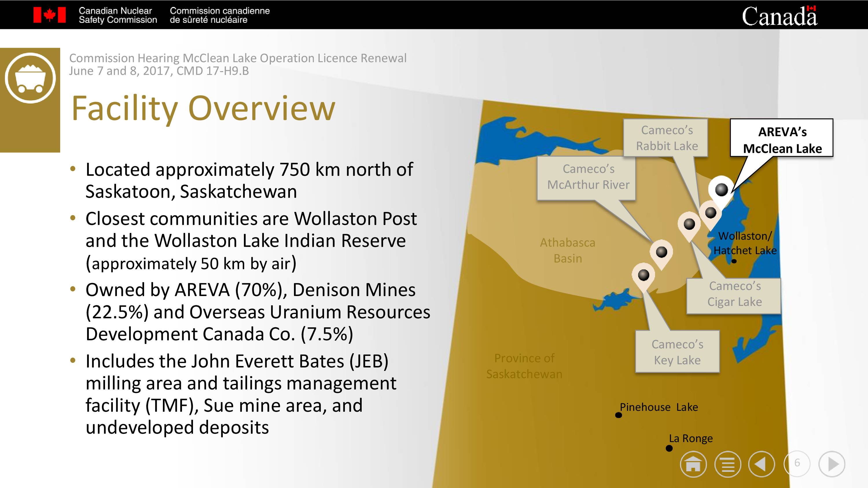
Task: Click the '(approximately 50 km by air)' text
Action: pos(191,263)
